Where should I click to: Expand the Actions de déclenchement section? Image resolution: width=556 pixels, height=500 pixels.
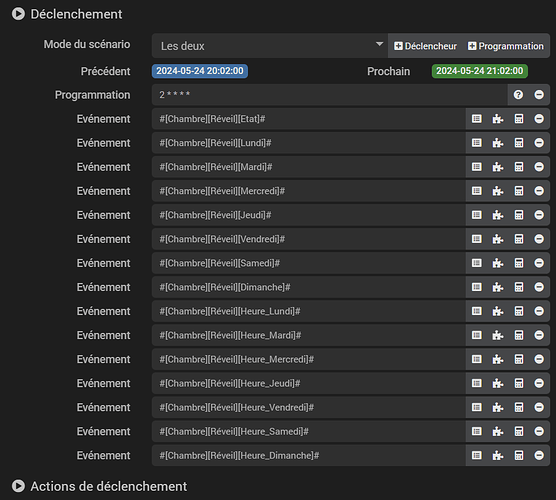18,486
